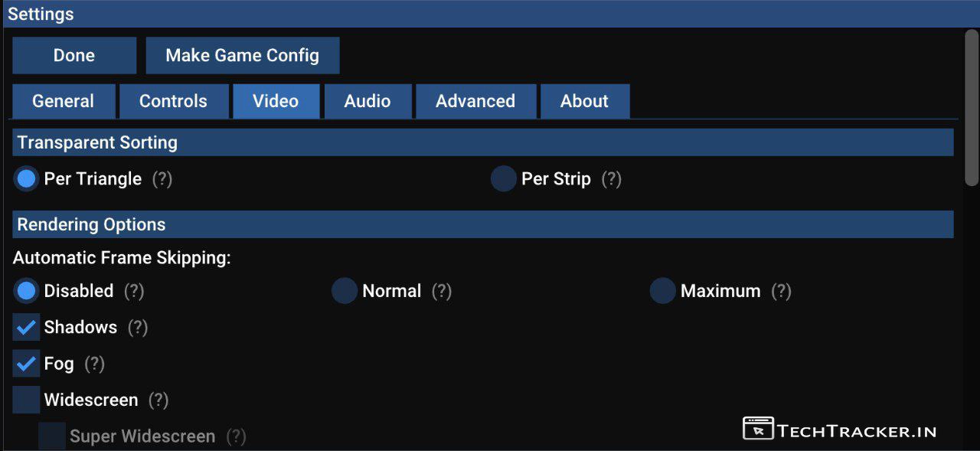The width and height of the screenshot is (980, 451).
Task: Click the Make Game Config button
Action: 242,56
